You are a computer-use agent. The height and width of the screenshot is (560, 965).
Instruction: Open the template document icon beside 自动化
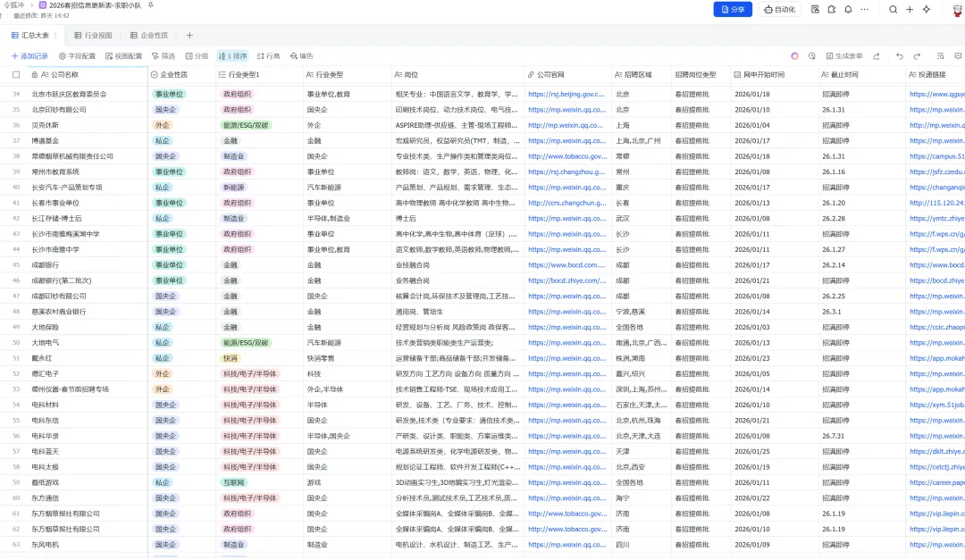(815, 9)
